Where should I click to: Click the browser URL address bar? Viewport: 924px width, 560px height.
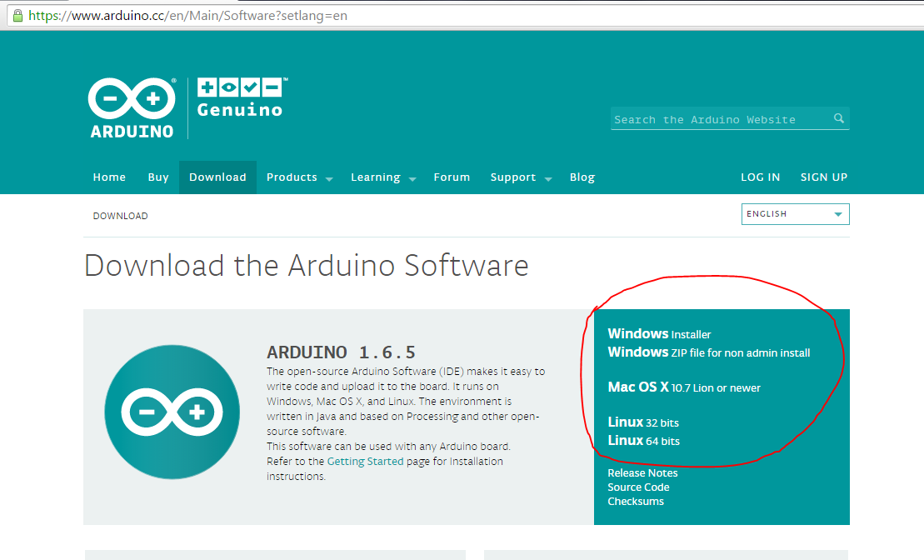point(466,15)
